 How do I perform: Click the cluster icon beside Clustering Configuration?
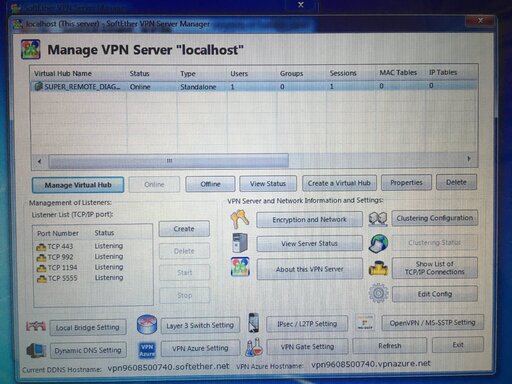pos(378,219)
